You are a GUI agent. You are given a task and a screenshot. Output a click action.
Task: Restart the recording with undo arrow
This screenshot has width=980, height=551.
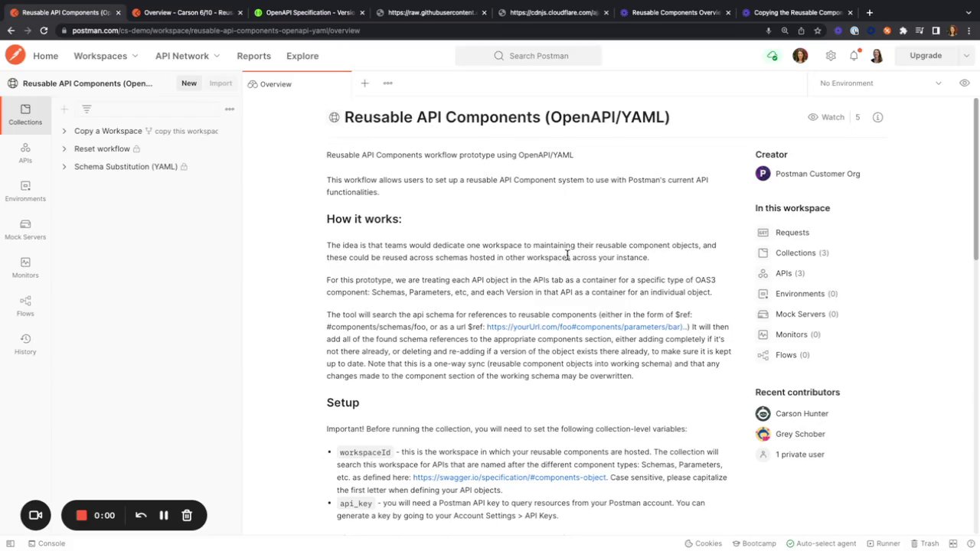tap(141, 515)
